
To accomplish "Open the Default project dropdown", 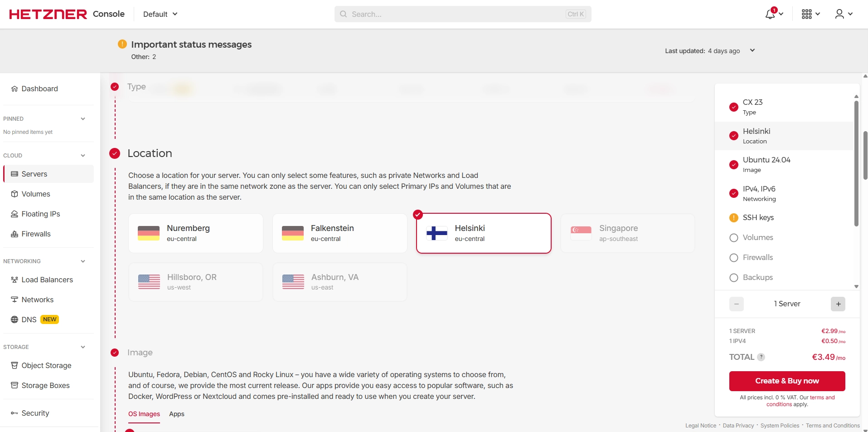I will click(x=160, y=14).
